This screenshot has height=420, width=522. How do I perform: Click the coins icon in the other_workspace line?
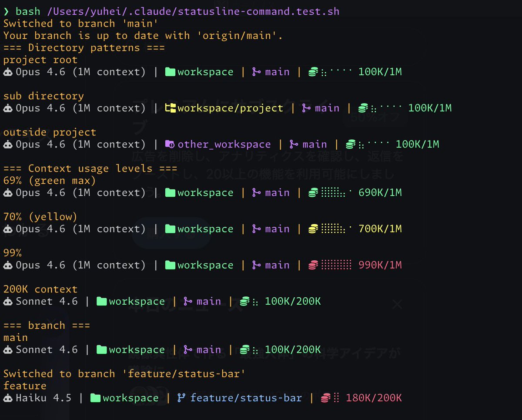click(350, 144)
